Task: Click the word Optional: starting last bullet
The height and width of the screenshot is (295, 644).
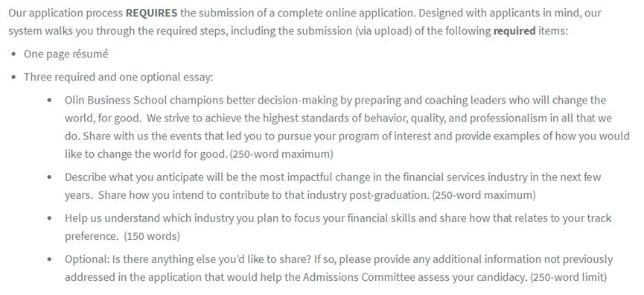Action: click(x=84, y=259)
